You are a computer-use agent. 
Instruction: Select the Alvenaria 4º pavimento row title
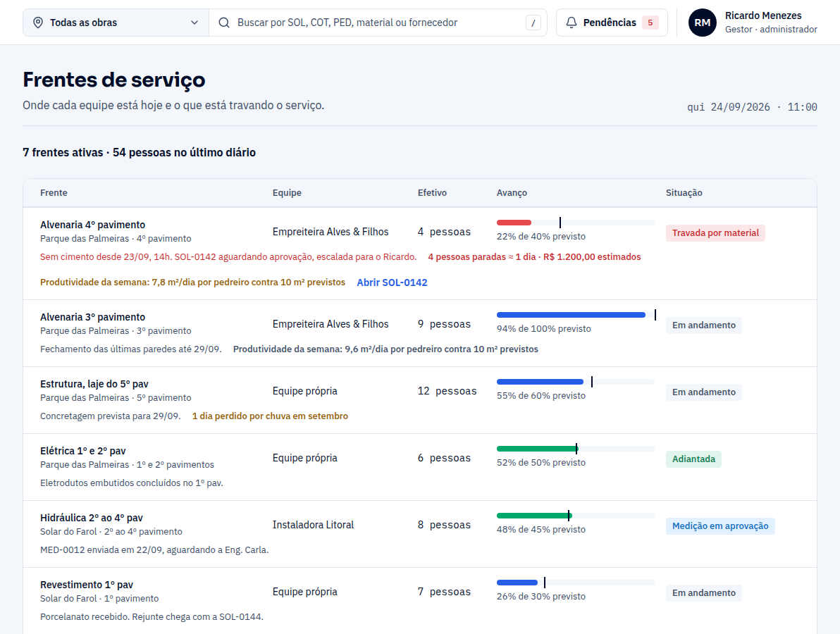[93, 225]
